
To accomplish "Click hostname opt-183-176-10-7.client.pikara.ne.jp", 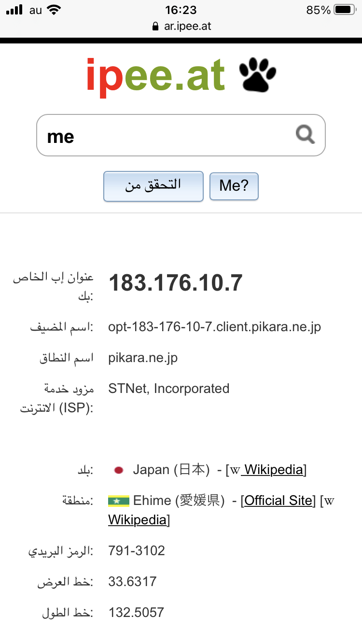I will coord(214,327).
